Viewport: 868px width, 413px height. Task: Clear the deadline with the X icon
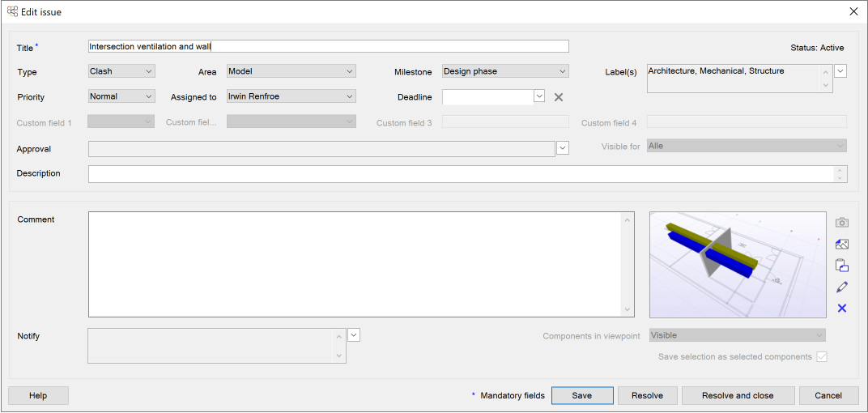coord(559,97)
